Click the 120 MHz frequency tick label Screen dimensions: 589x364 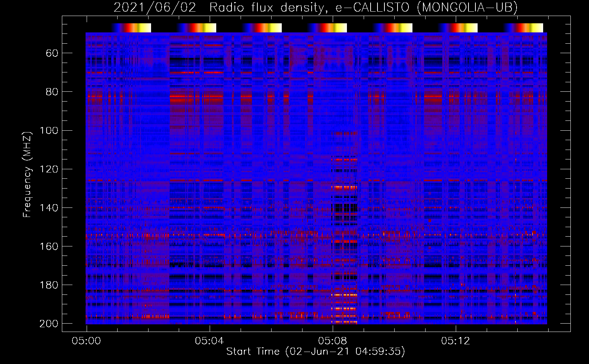point(49,169)
